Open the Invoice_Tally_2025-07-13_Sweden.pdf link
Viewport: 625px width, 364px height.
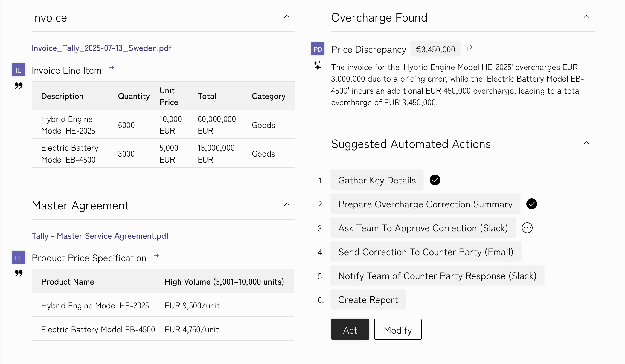pyautogui.click(x=101, y=48)
